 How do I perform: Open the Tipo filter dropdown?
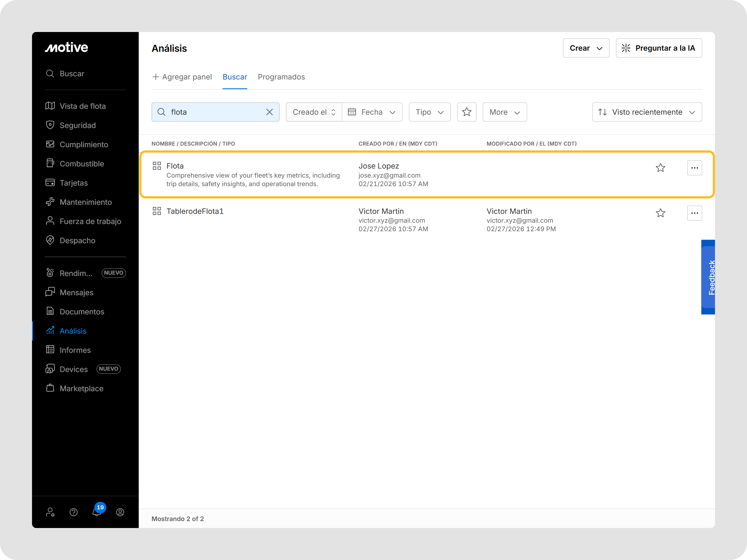click(x=430, y=112)
